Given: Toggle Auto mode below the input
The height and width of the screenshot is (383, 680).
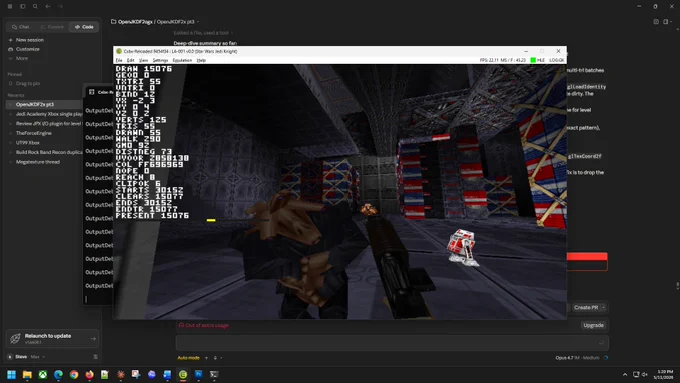Looking at the screenshot, I should click(x=188, y=358).
